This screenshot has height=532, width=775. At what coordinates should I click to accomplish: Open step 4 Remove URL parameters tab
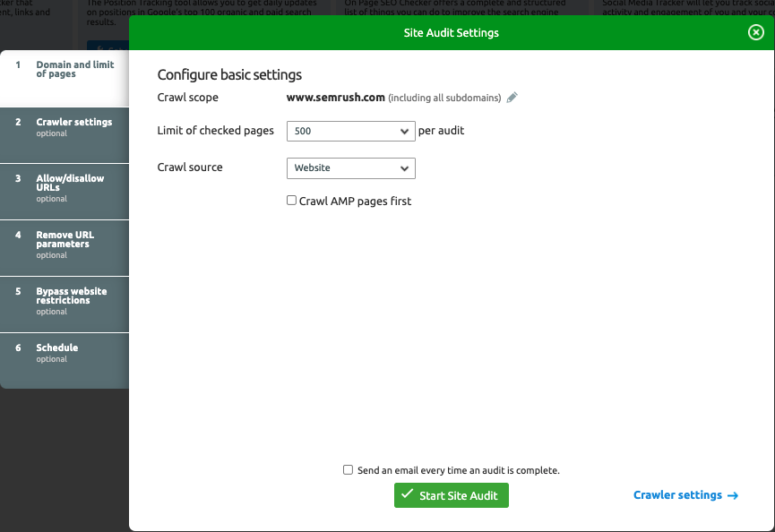pyautogui.click(x=65, y=248)
